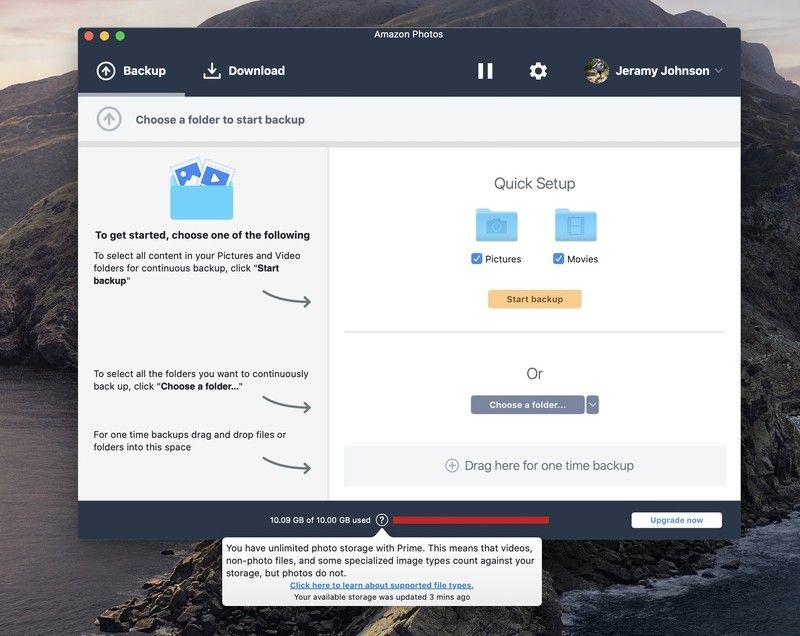The height and width of the screenshot is (636, 800).
Task: Click Jeramy Johnson's profile avatar
Action: 596,71
